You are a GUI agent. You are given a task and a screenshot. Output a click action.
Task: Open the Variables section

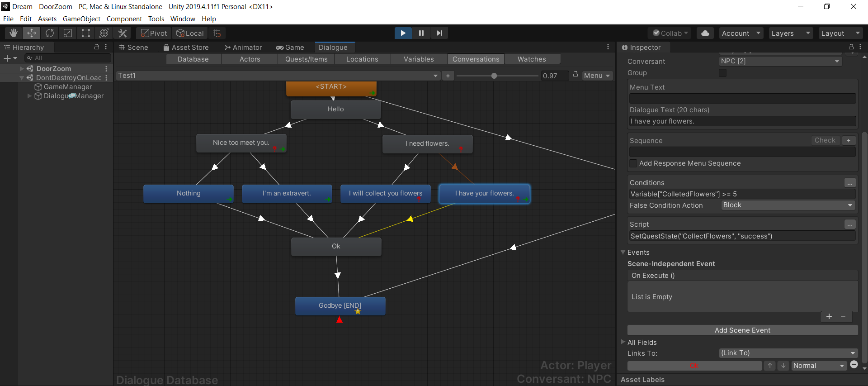(419, 59)
